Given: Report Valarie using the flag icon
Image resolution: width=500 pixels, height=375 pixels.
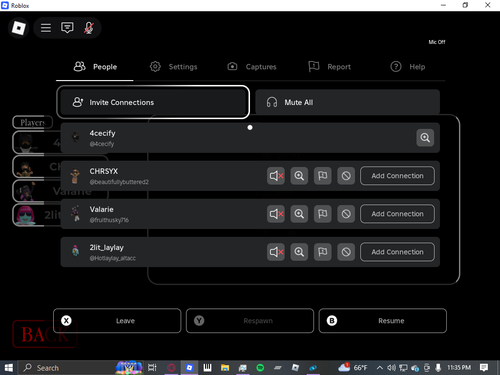Looking at the screenshot, I should [x=323, y=214].
